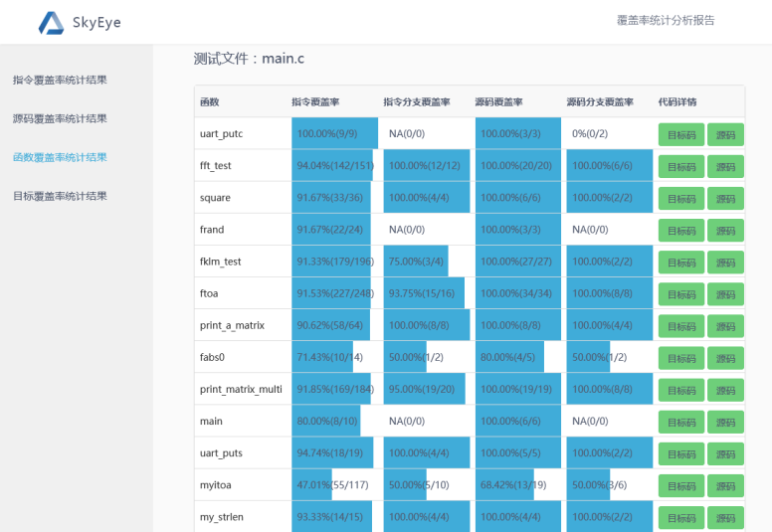This screenshot has width=772, height=532.
Task: Click the 函数 column header
Action: pyautogui.click(x=209, y=101)
